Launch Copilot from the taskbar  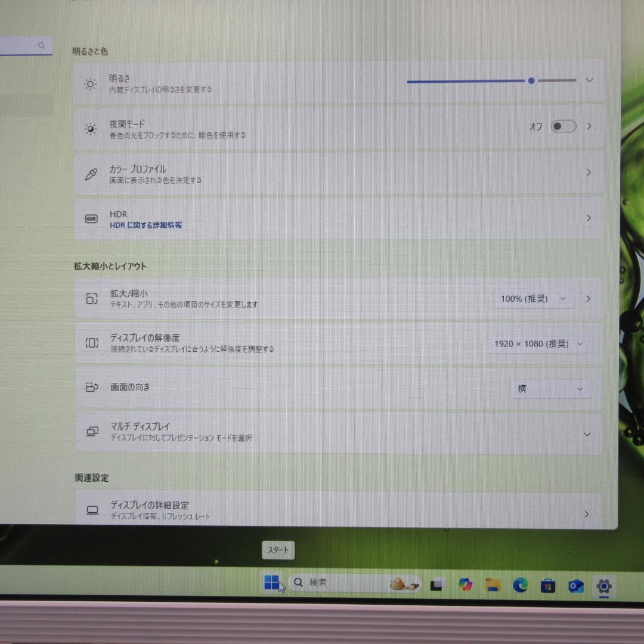[466, 584]
